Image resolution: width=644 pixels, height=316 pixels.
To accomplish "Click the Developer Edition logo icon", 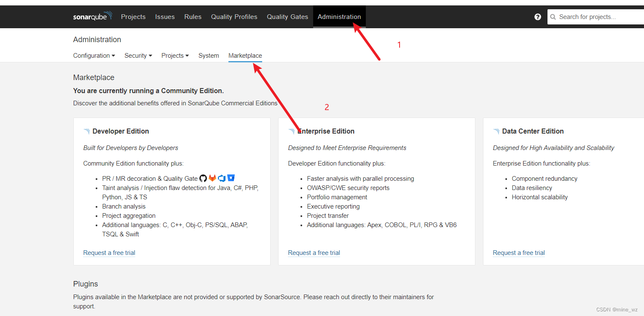I will [x=87, y=131].
